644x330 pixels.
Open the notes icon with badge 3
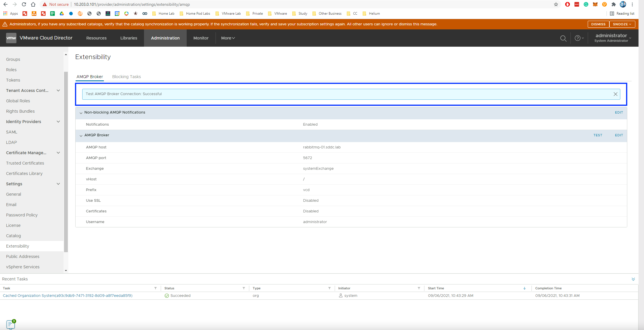(11, 324)
